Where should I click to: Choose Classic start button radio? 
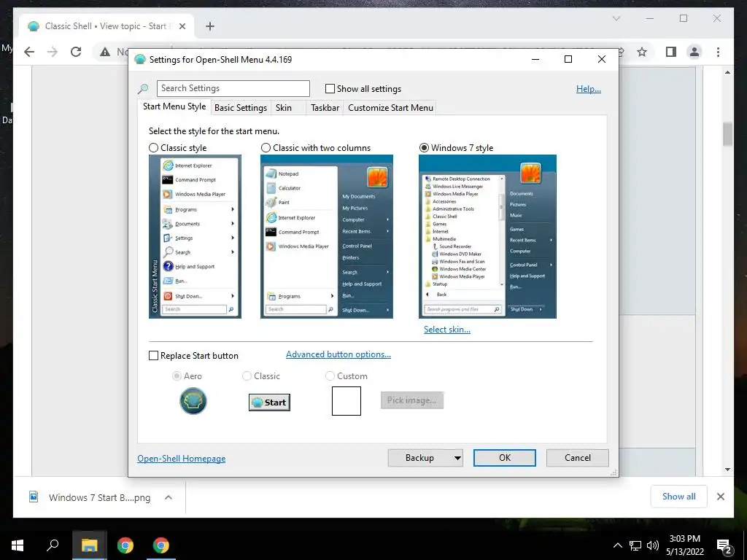click(x=247, y=376)
